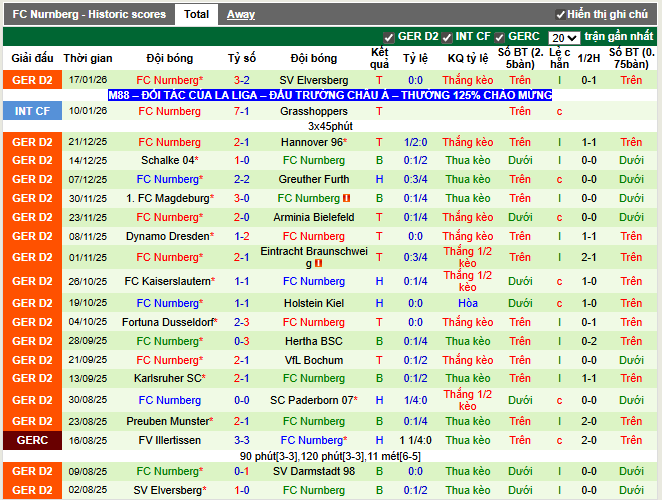Click the M88 La Liga promotion banner

coord(330,95)
